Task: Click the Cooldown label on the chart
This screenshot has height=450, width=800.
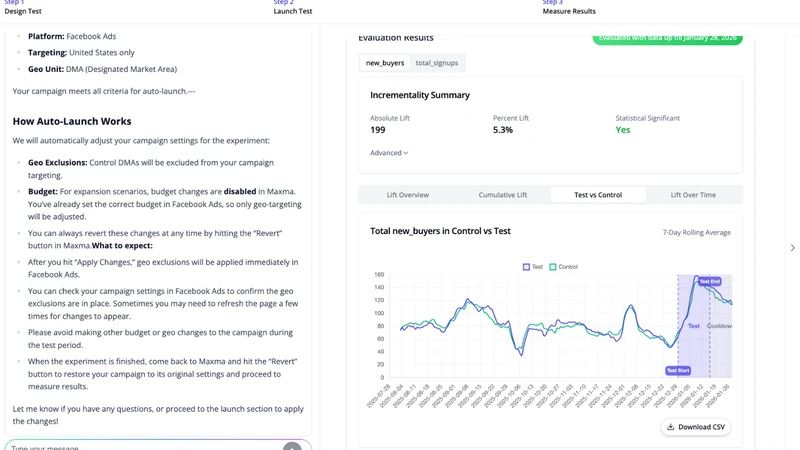Action: pyautogui.click(x=719, y=326)
